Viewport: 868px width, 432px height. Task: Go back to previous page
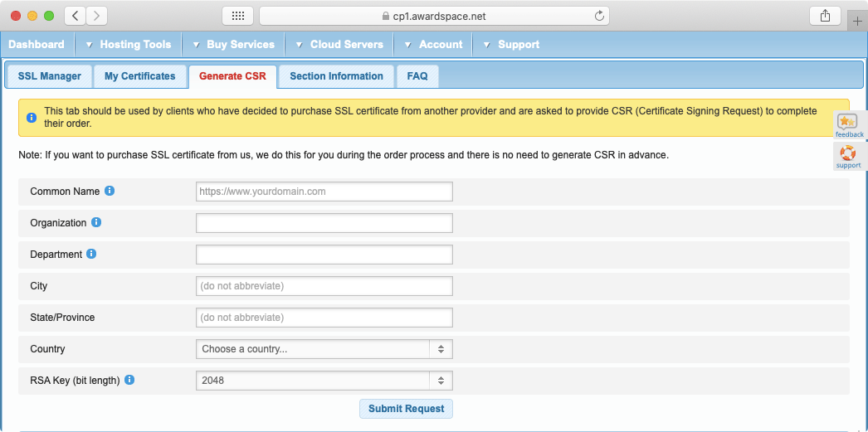pos(75,16)
